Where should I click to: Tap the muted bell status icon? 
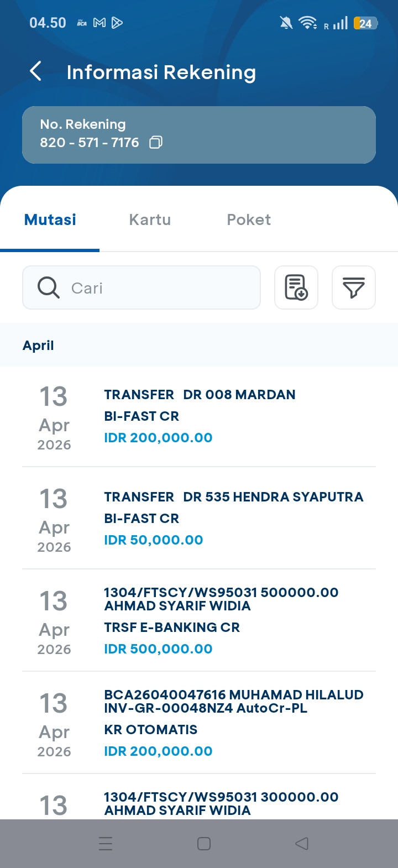(286, 23)
